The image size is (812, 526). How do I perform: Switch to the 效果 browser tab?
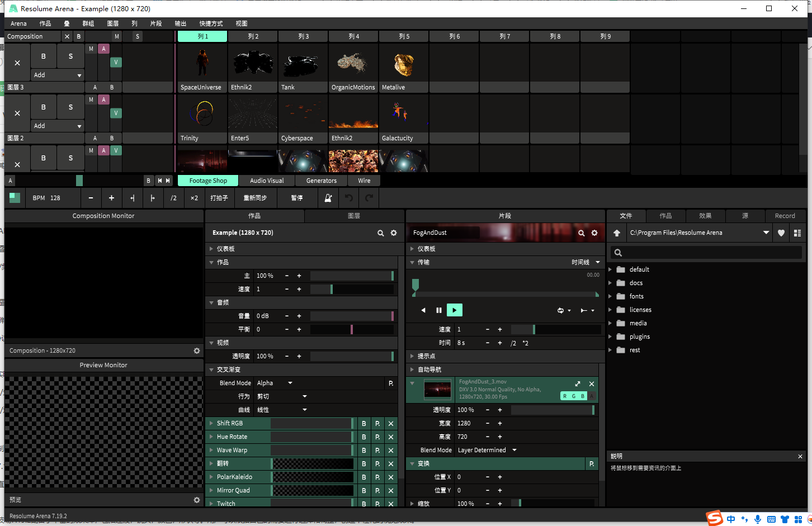(x=705, y=216)
